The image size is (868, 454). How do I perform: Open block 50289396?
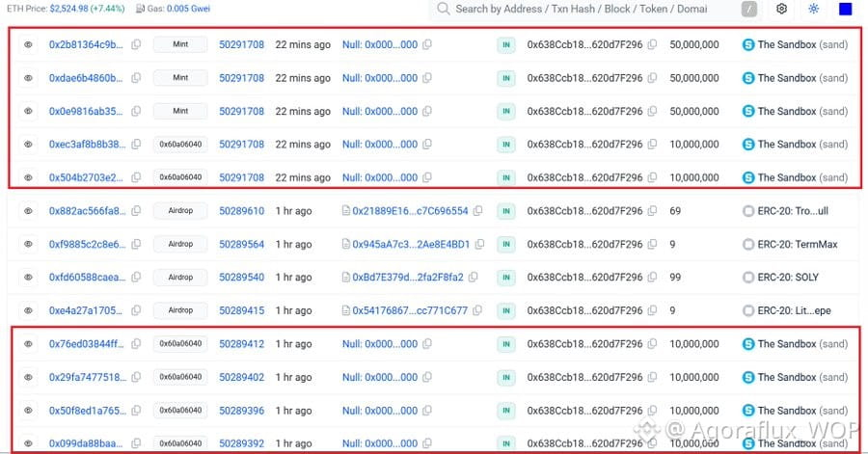(241, 411)
